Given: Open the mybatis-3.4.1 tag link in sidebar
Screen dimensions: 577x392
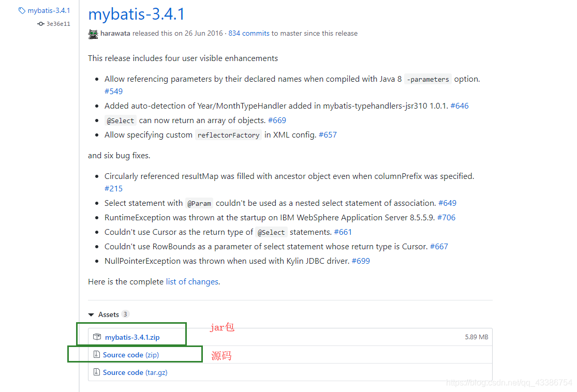Looking at the screenshot, I should point(49,11).
